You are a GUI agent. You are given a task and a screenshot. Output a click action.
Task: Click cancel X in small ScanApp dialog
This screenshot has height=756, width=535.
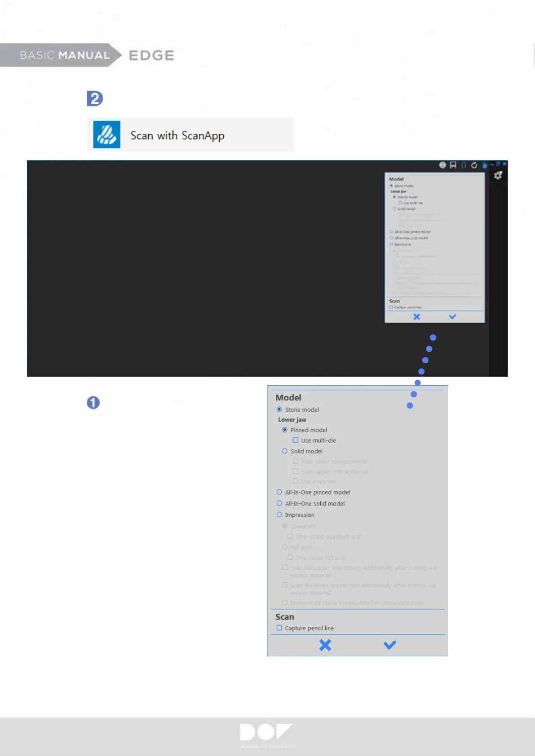(x=417, y=316)
